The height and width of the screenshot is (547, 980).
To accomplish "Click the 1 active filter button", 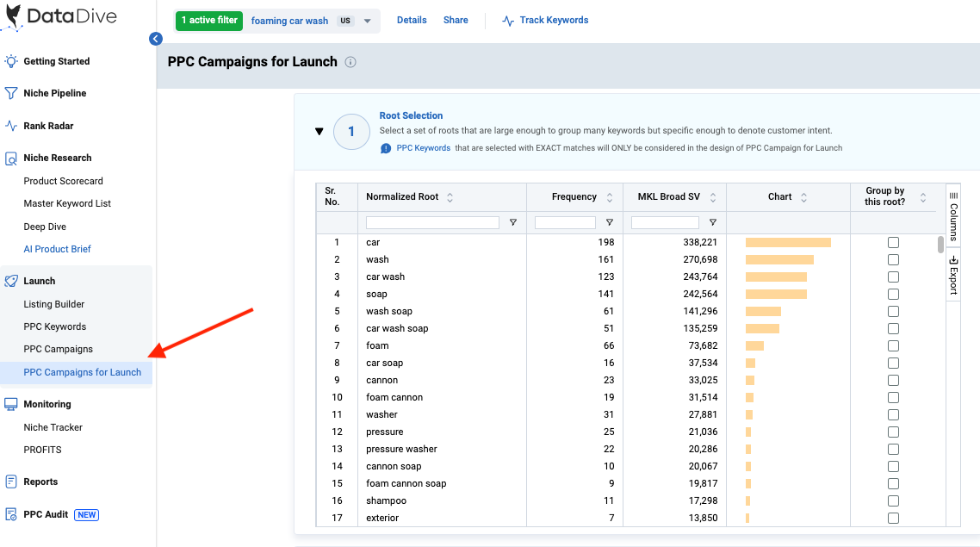I will point(209,20).
